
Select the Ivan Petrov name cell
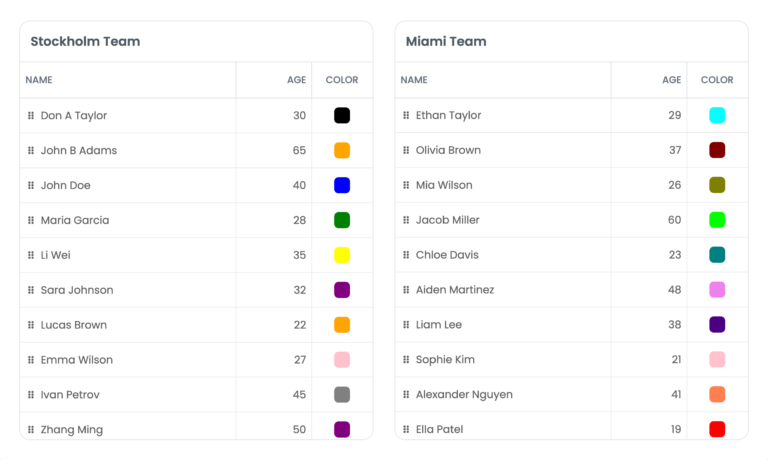click(70, 395)
